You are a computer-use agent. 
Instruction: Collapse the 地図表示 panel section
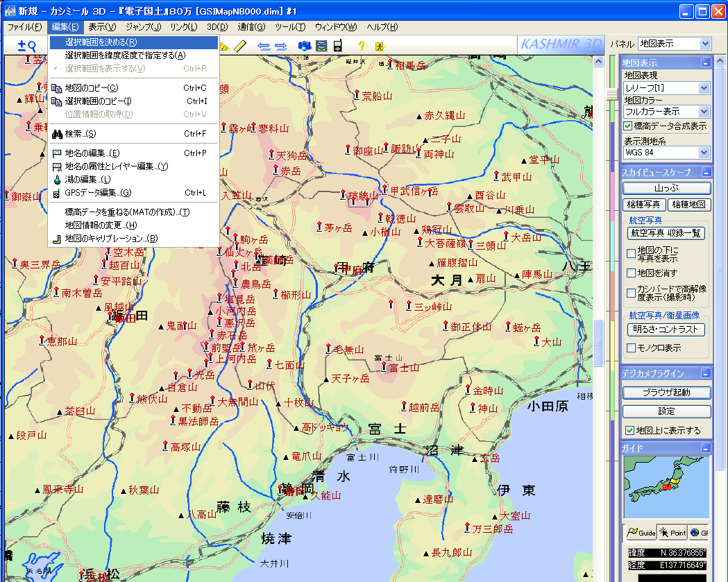(x=706, y=62)
